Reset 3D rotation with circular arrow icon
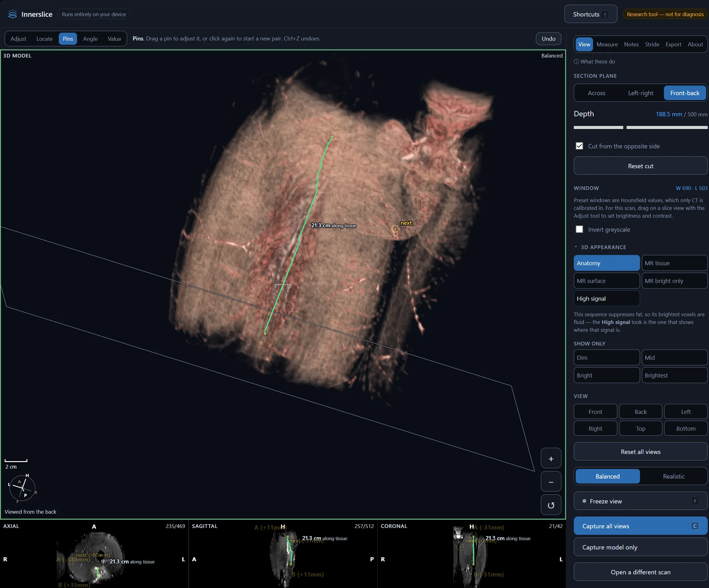 coord(551,505)
